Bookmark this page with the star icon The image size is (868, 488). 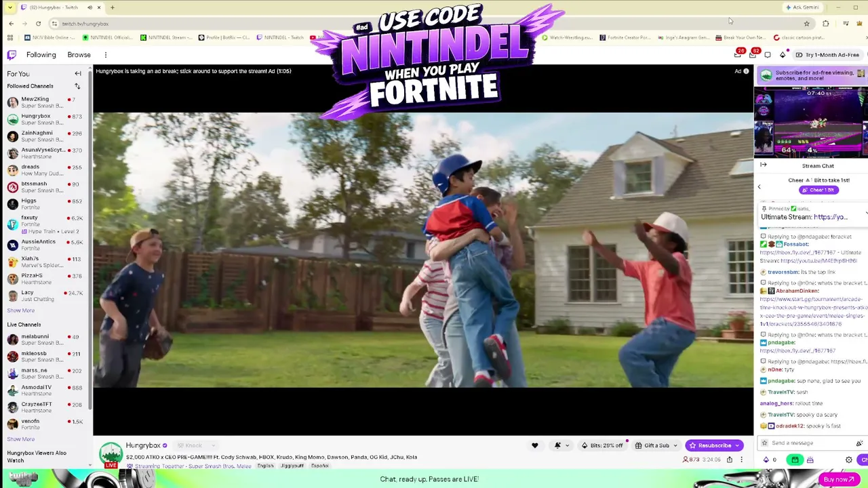[806, 24]
